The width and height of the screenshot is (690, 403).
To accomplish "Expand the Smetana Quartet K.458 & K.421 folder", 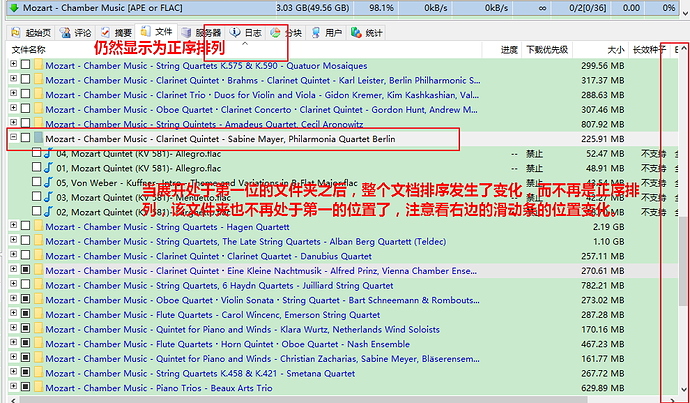I will [14, 372].
